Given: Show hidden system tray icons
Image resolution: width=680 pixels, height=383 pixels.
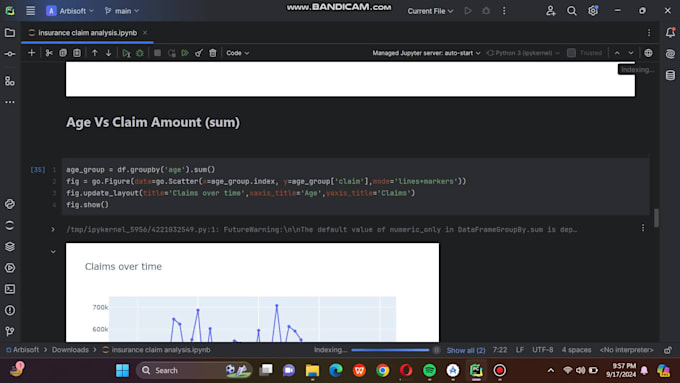Looking at the screenshot, I should (x=551, y=370).
